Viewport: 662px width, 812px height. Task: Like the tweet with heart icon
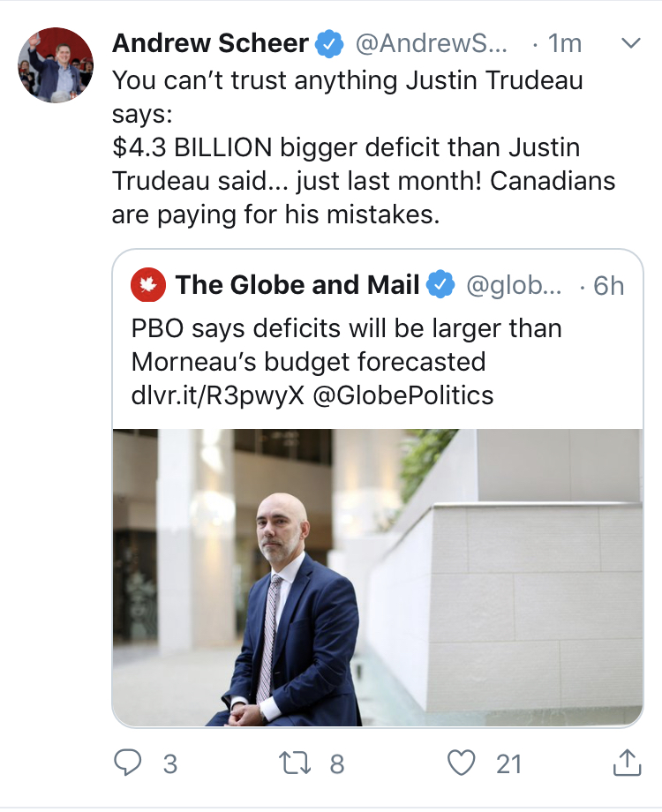(462, 763)
